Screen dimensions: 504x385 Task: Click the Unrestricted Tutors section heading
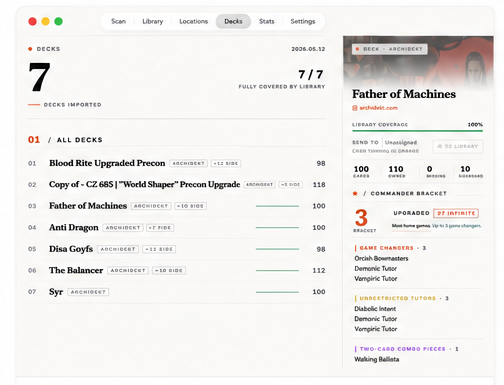pos(401,298)
